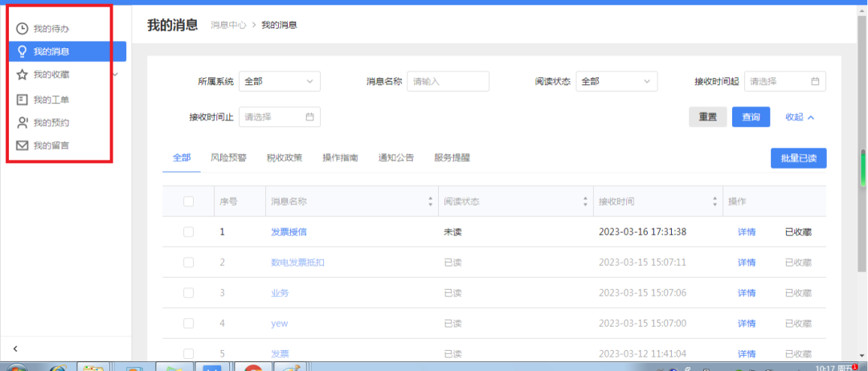Click the calendar icon in 接收时间起 field
The width and height of the screenshot is (868, 371).
815,81
